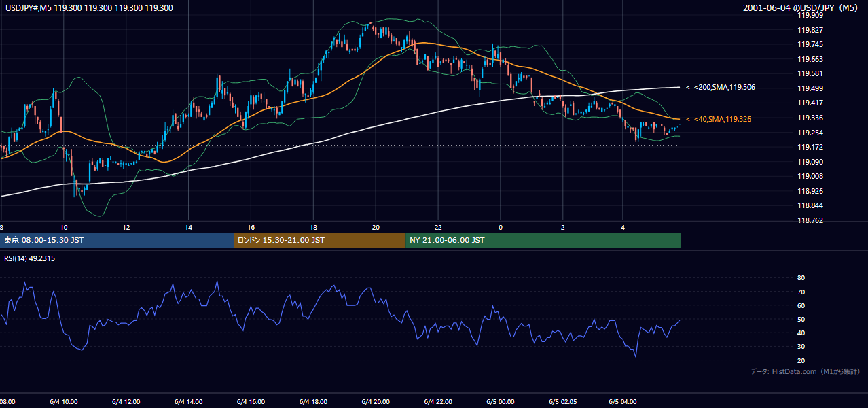Click price axis value 118.844

tap(810, 205)
